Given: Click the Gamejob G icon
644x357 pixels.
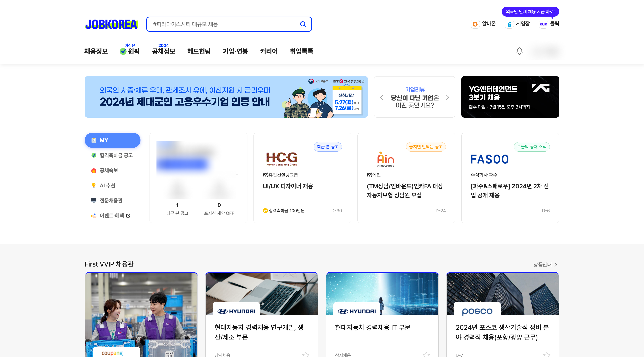Looking at the screenshot, I should click(x=509, y=24).
